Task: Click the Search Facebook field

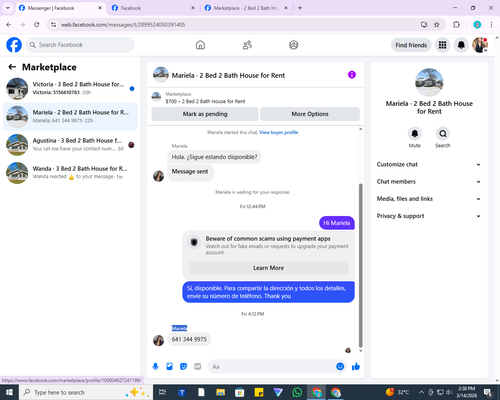Action: click(x=80, y=45)
